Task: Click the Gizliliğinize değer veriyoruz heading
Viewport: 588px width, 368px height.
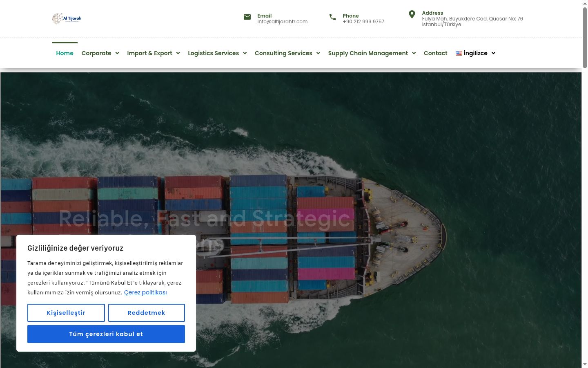Action: coord(75,248)
